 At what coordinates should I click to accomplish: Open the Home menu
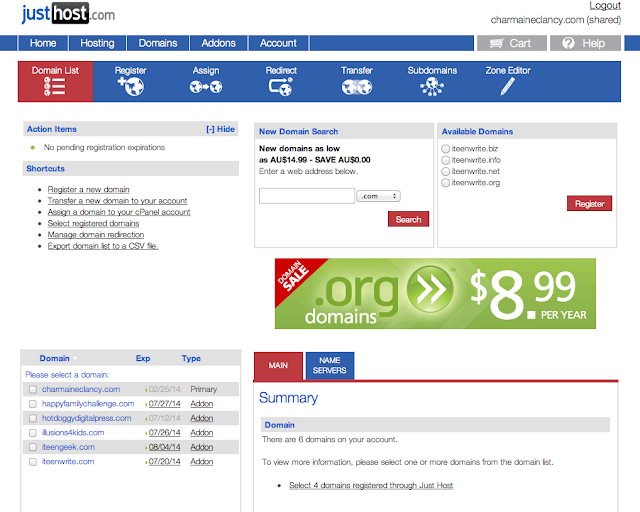(x=43, y=43)
